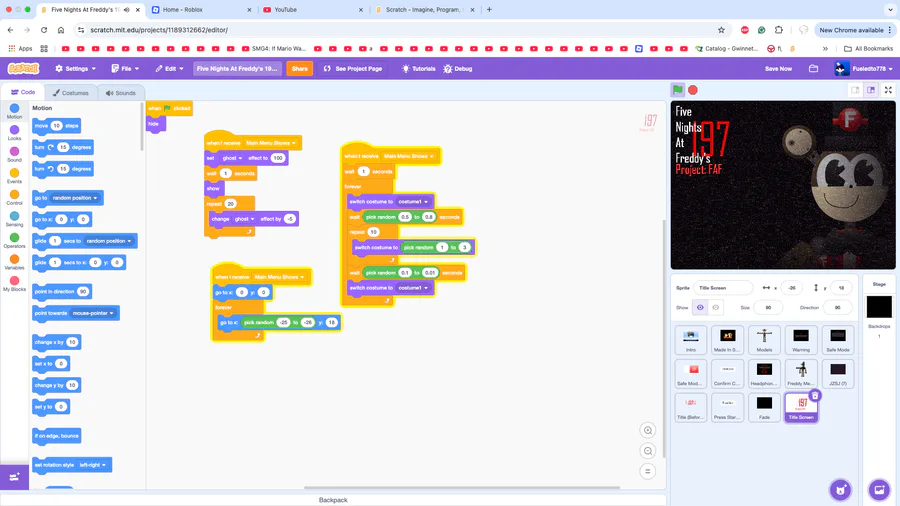
Task: Click the project title field
Action: coord(237,68)
